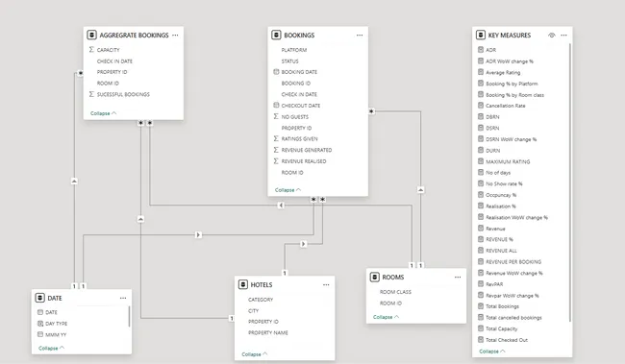Select the STATUS field in BOOKINGS
Viewport: 625px width, 364px height.
(x=289, y=61)
